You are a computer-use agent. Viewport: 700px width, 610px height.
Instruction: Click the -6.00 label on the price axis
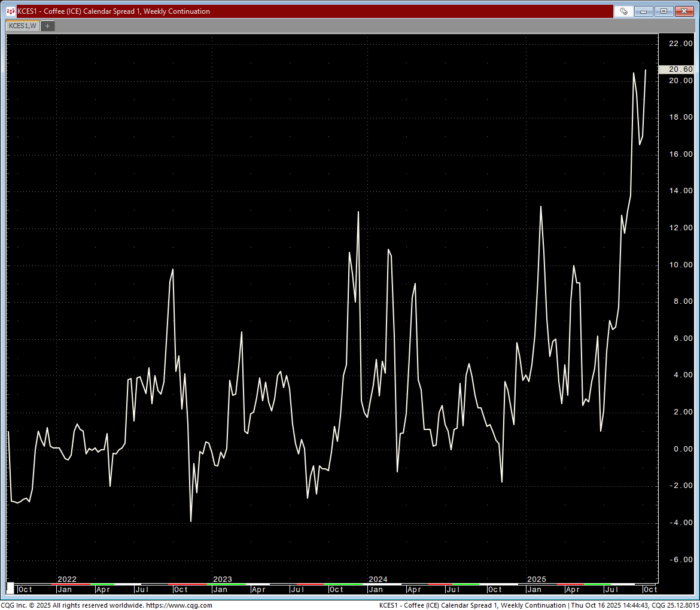pyautogui.click(x=680, y=560)
